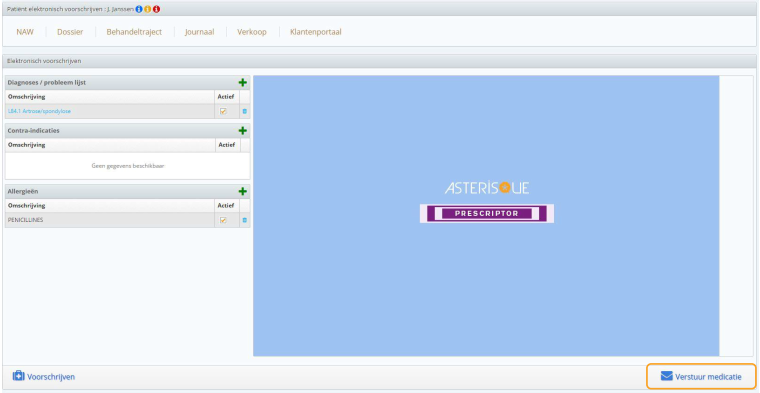760x393 pixels.
Task: Toggle the Actief checkbox for Artrose/spondylose
Action: coord(223,111)
